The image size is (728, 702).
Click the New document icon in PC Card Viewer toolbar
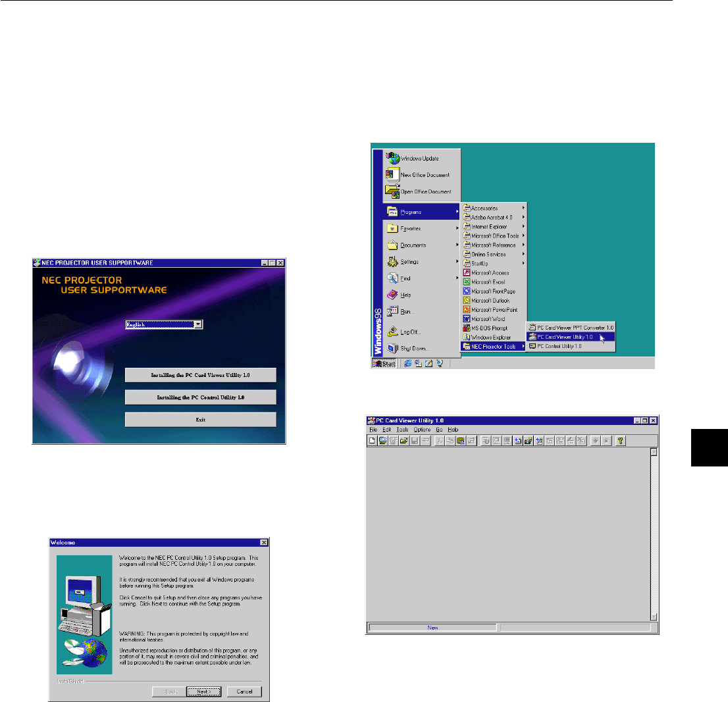click(372, 441)
